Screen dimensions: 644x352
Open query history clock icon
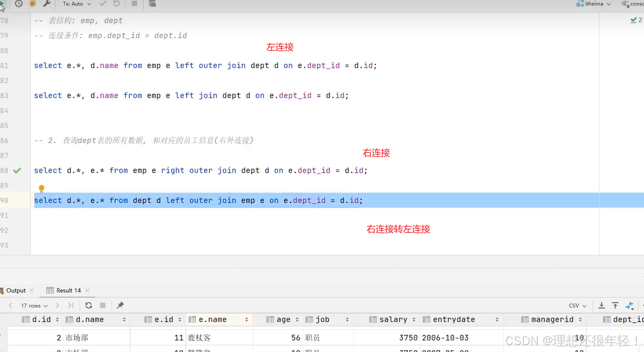(x=19, y=4)
